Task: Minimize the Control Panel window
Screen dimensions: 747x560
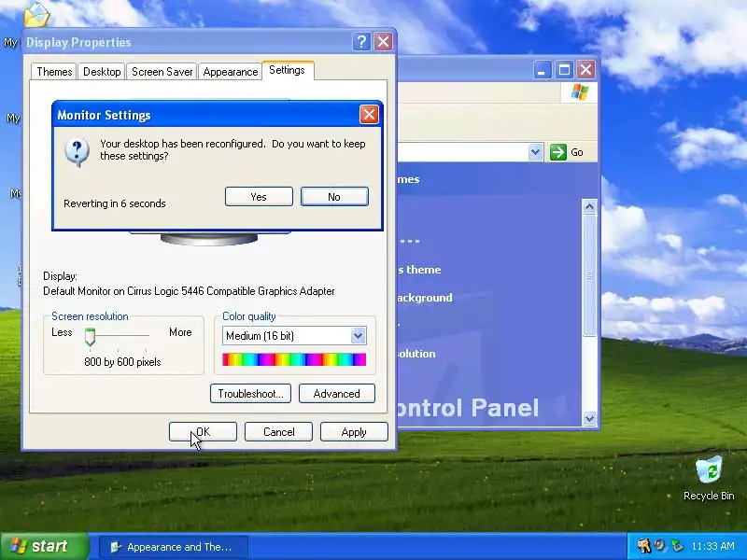Action: click(543, 70)
